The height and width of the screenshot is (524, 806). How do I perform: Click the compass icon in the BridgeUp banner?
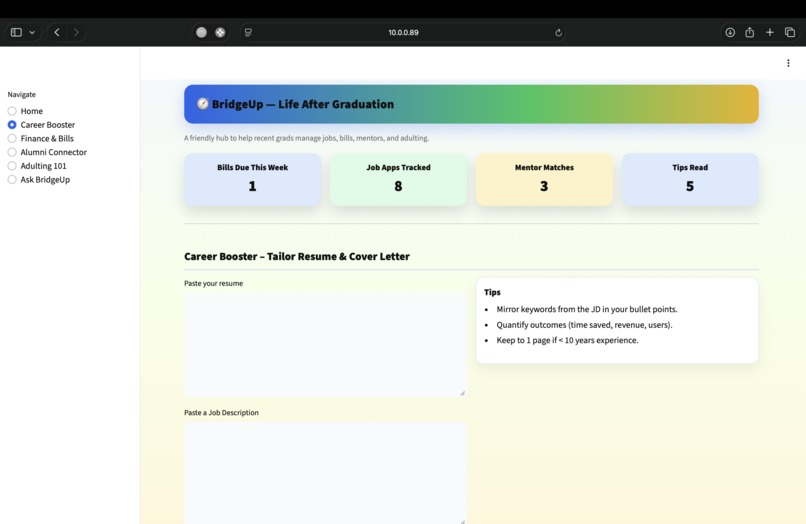coord(203,104)
